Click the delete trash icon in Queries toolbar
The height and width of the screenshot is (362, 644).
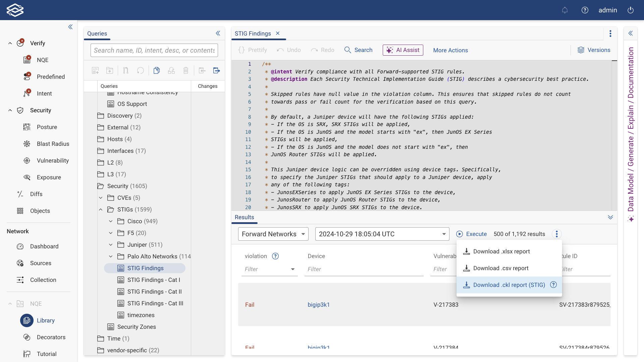pyautogui.click(x=186, y=70)
